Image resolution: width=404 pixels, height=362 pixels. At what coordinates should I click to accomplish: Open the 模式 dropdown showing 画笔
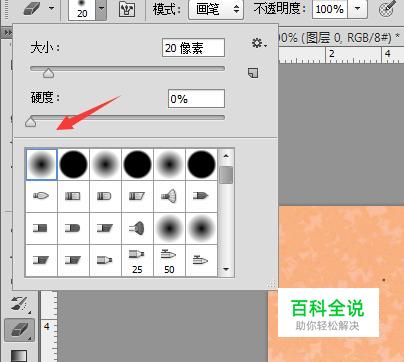pyautogui.click(x=216, y=9)
